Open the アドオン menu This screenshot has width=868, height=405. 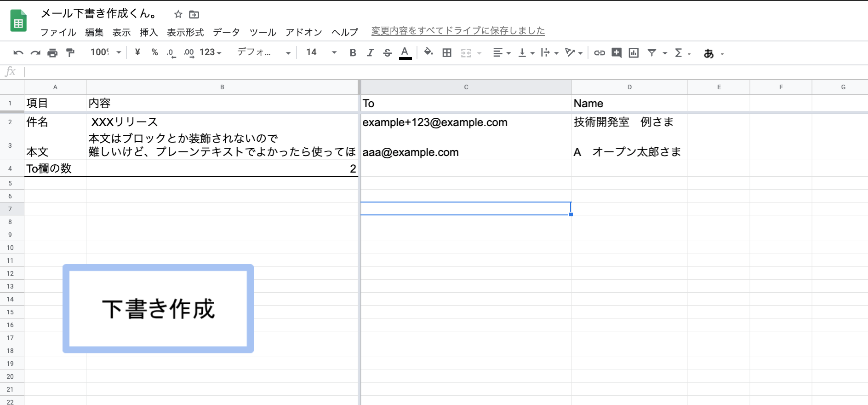[304, 32]
